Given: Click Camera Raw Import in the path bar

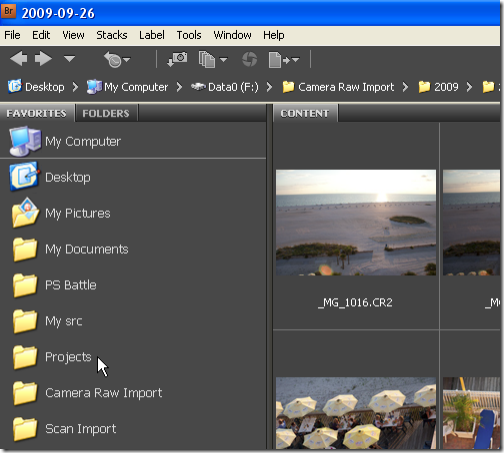Looking at the screenshot, I should tap(346, 87).
